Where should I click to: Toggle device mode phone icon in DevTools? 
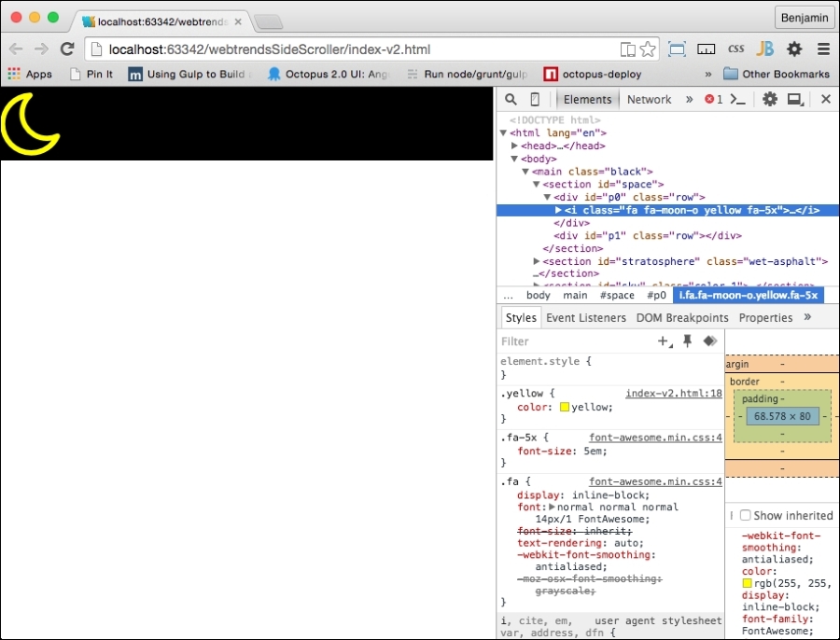point(535,99)
